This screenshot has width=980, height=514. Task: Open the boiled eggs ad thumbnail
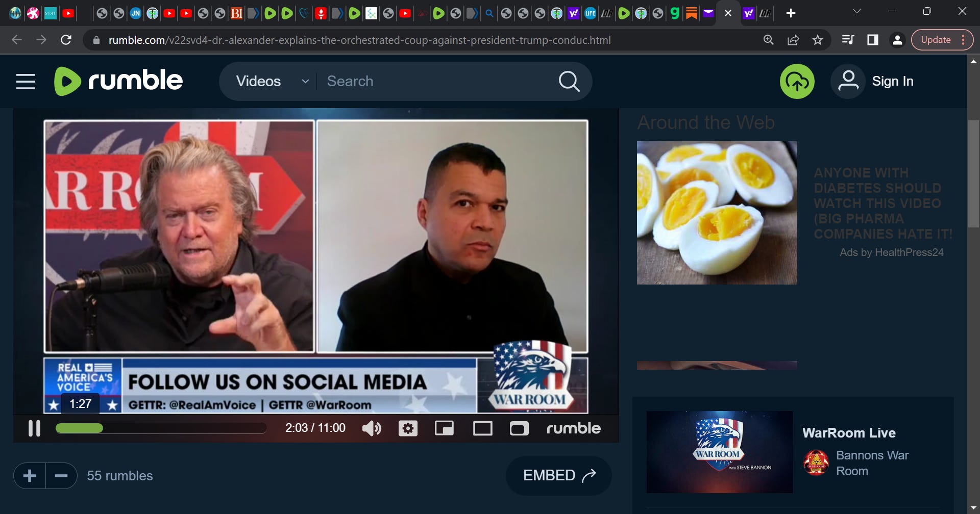(x=717, y=213)
